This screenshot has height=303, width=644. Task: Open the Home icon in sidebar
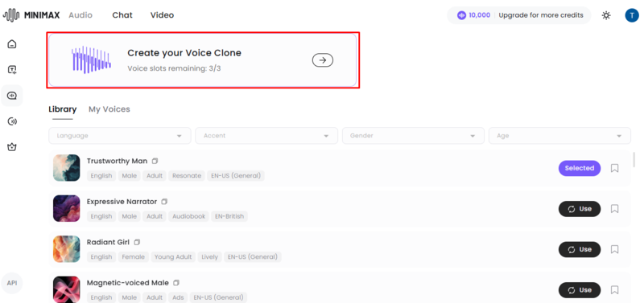click(12, 44)
